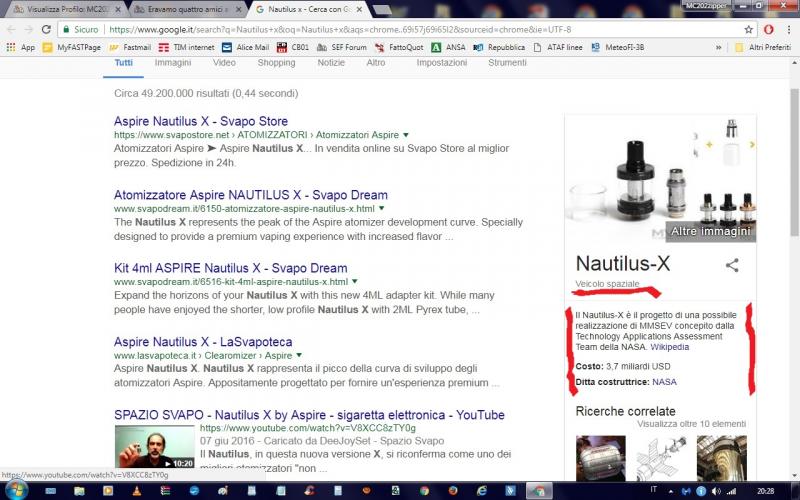Launch VLC from the taskbar cone icon
The height and width of the screenshot is (500, 800).
point(137,491)
